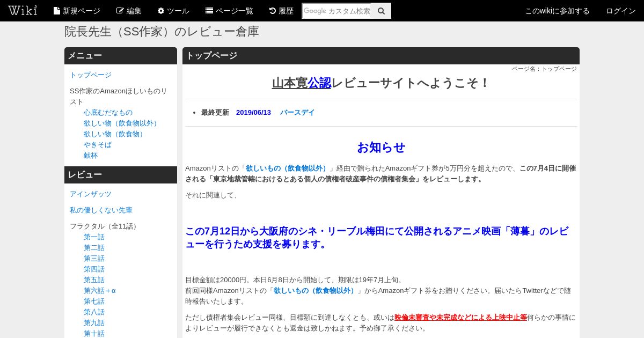Click レビュー sidebar header
Viewport: 644px width, 338px height.
(x=121, y=175)
